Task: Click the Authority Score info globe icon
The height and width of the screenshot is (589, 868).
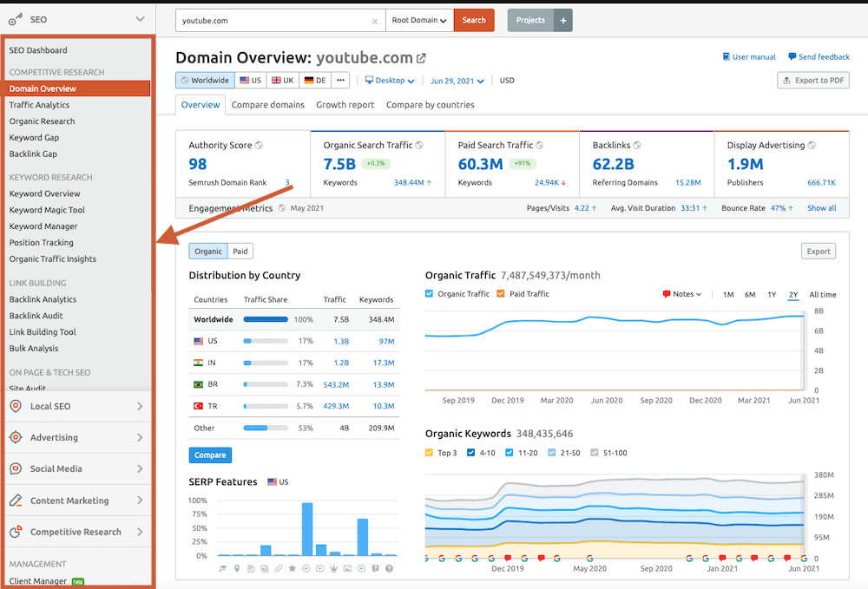Action: 259,146
